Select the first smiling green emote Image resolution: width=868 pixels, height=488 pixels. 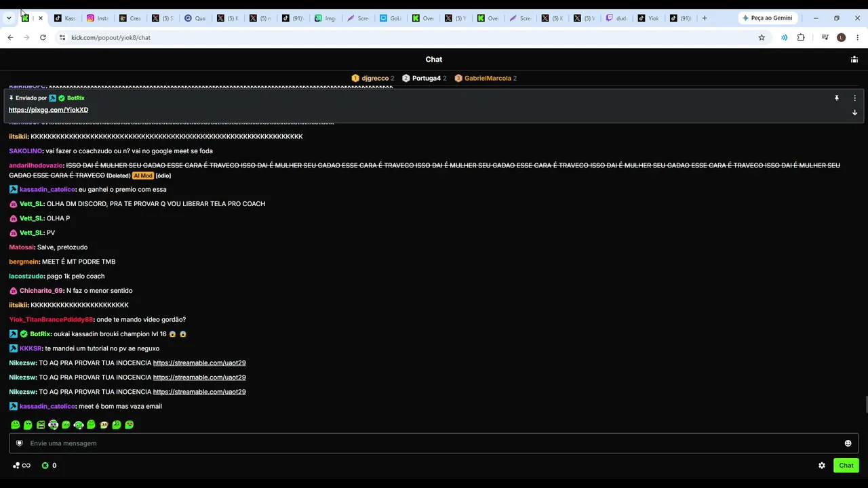[x=16, y=425]
